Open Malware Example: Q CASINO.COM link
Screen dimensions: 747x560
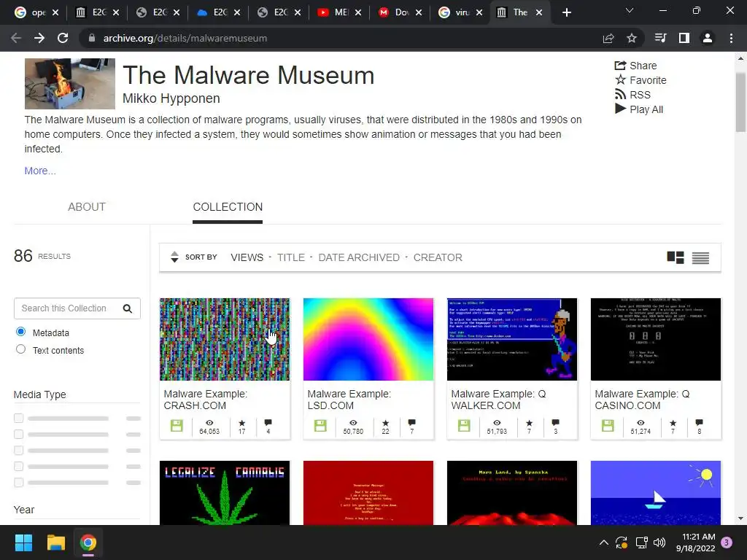point(642,400)
